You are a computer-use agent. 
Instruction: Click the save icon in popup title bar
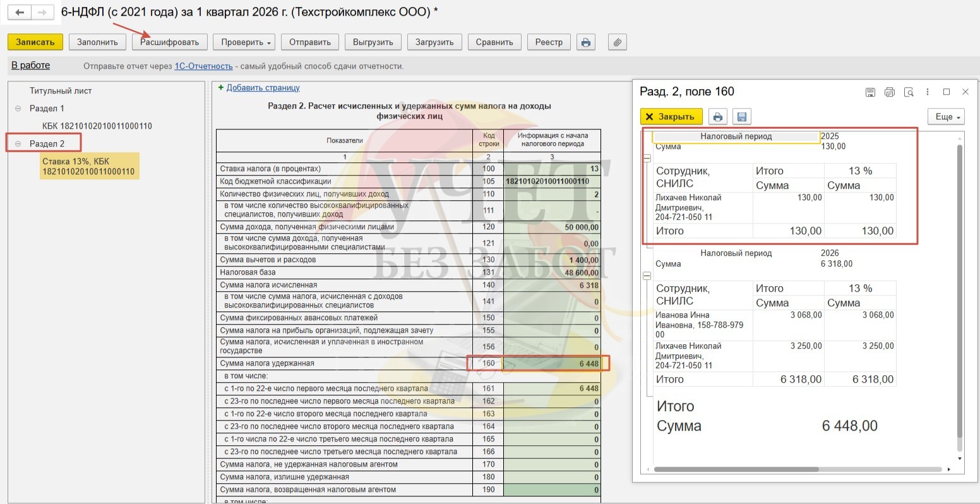coord(870,92)
